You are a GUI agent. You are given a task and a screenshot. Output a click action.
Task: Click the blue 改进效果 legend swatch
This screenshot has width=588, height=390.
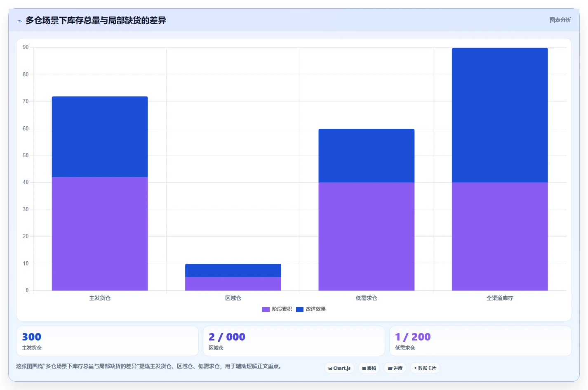coord(300,309)
